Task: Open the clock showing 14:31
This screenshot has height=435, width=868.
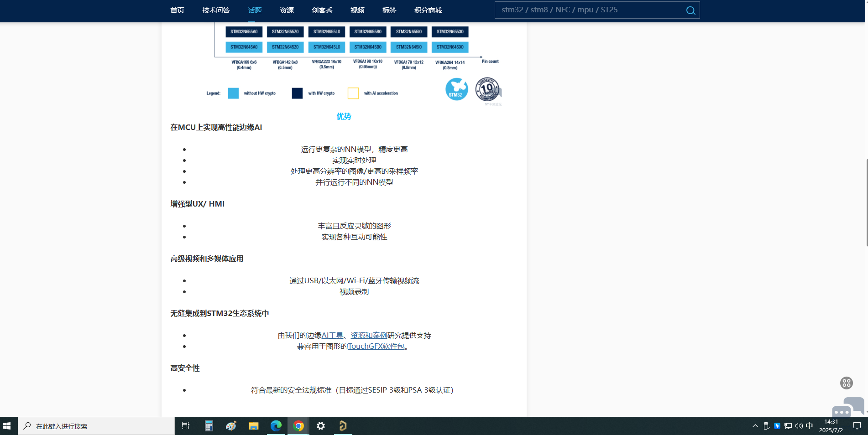Action: 831,426
